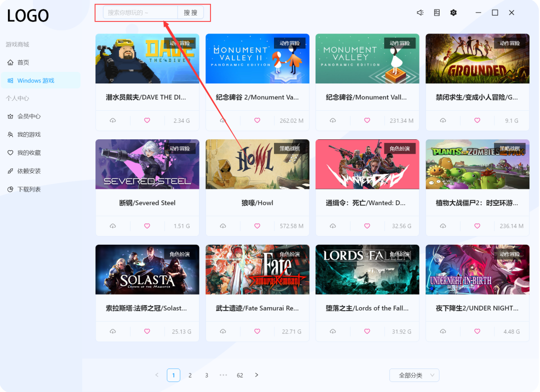Viewport: 540px width, 392px height.
Task: Open the list panel icon beside the gear
Action: point(436,12)
